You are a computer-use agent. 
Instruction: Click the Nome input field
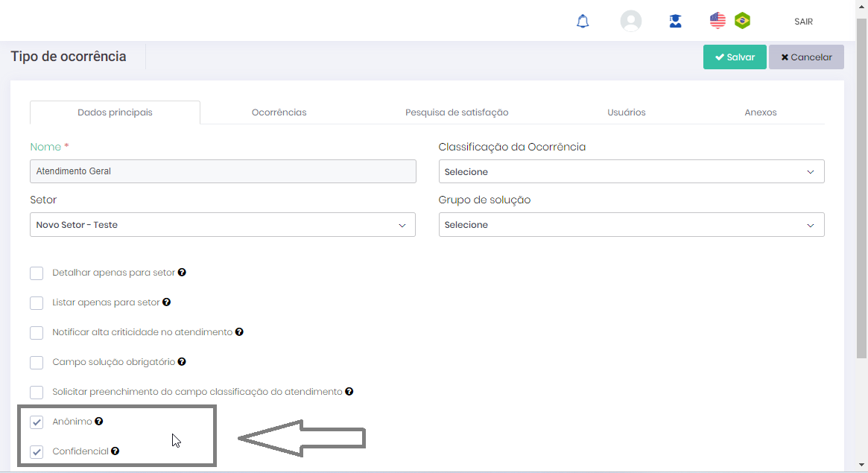[222, 171]
